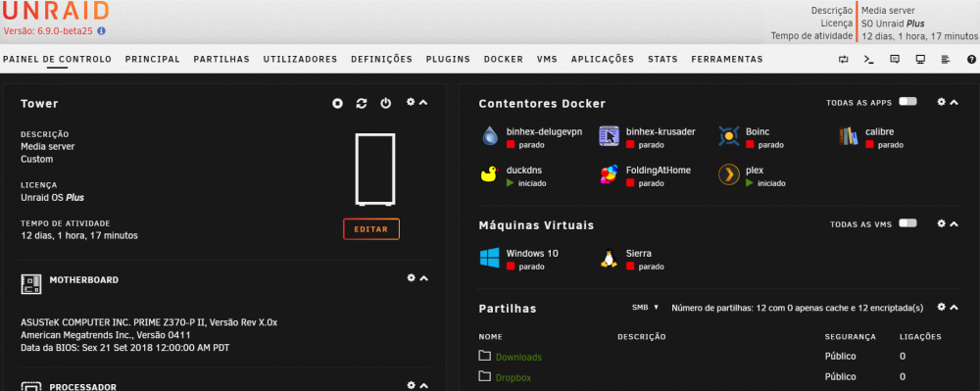Open Motherboard panel settings gear
Image resolution: width=980 pixels, height=391 pixels.
(x=411, y=278)
